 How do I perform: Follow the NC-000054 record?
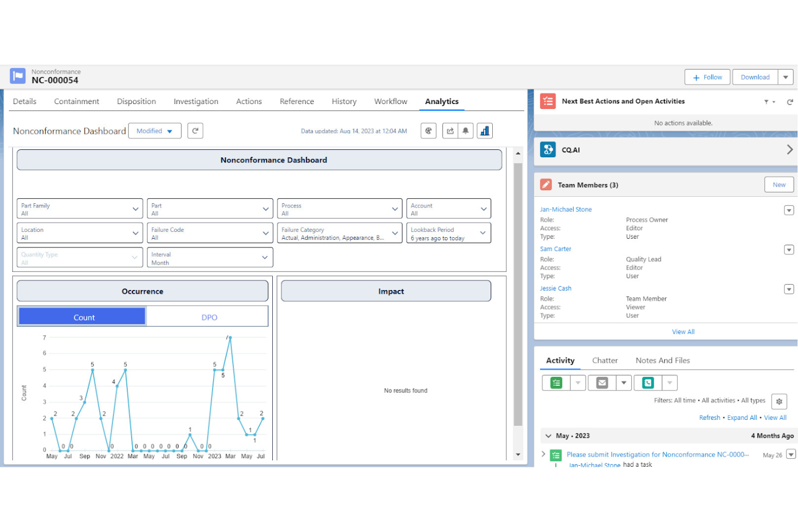707,77
